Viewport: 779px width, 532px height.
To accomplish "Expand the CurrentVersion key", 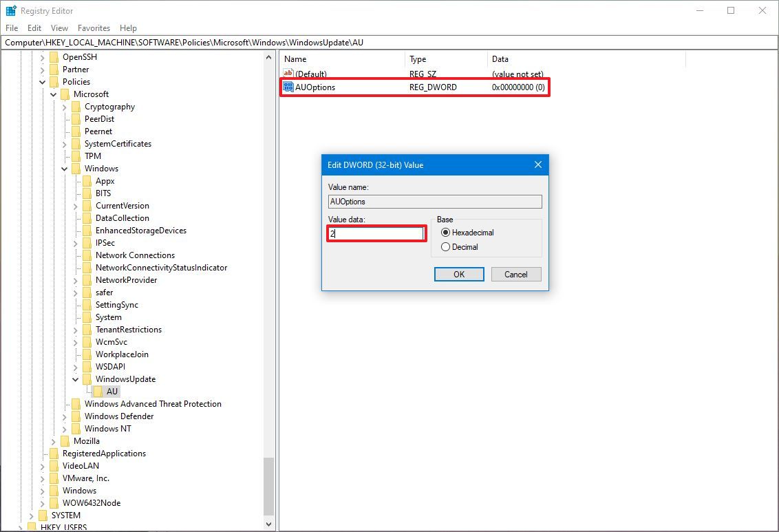I will tap(76, 206).
